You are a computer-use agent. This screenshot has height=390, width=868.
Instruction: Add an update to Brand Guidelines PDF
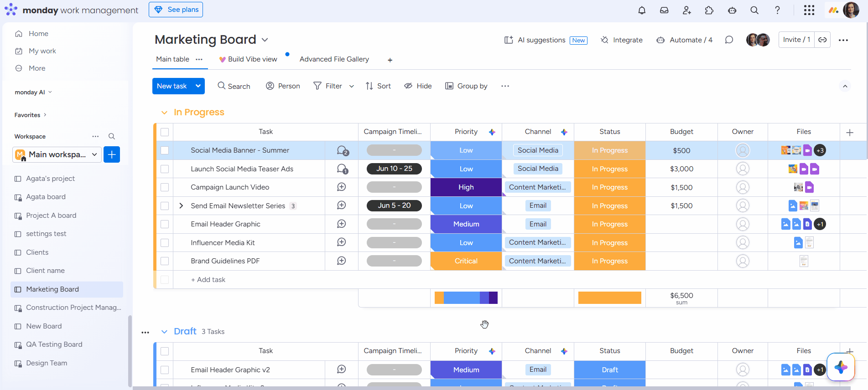341,261
